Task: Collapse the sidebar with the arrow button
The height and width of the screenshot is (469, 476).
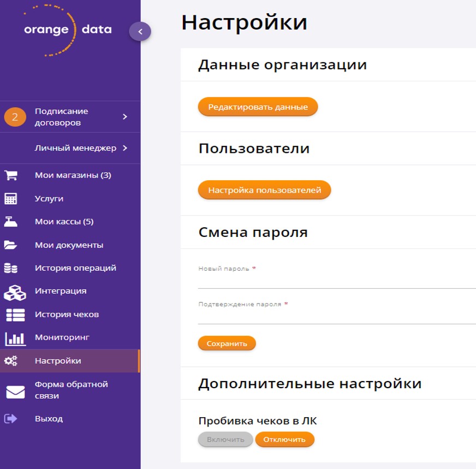Action: [x=140, y=31]
